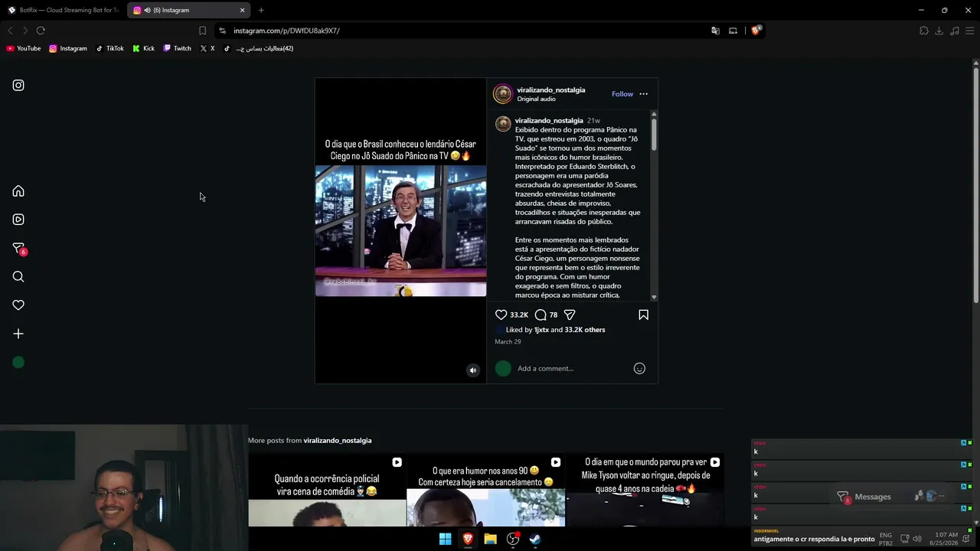Open site settings icon in the address bar

(222, 31)
